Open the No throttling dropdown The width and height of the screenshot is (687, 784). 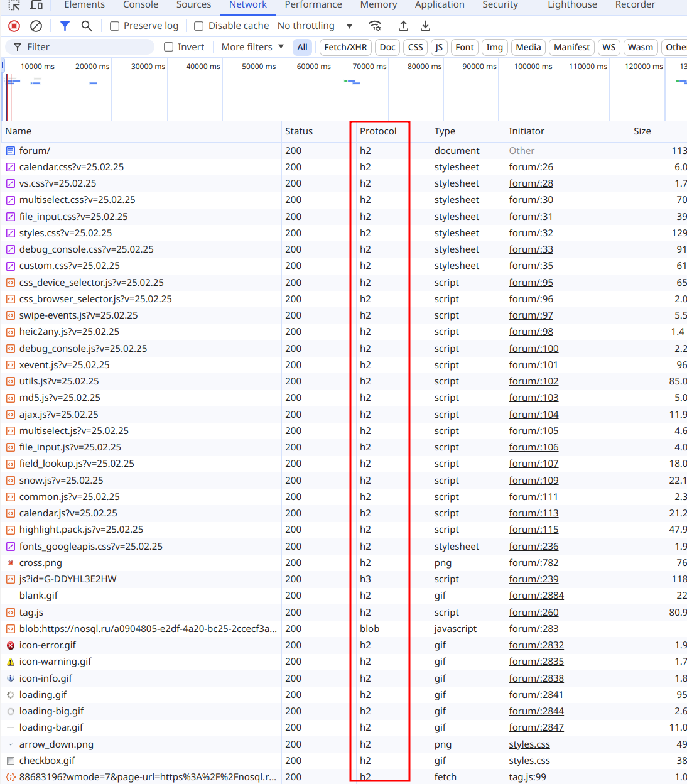(x=315, y=26)
